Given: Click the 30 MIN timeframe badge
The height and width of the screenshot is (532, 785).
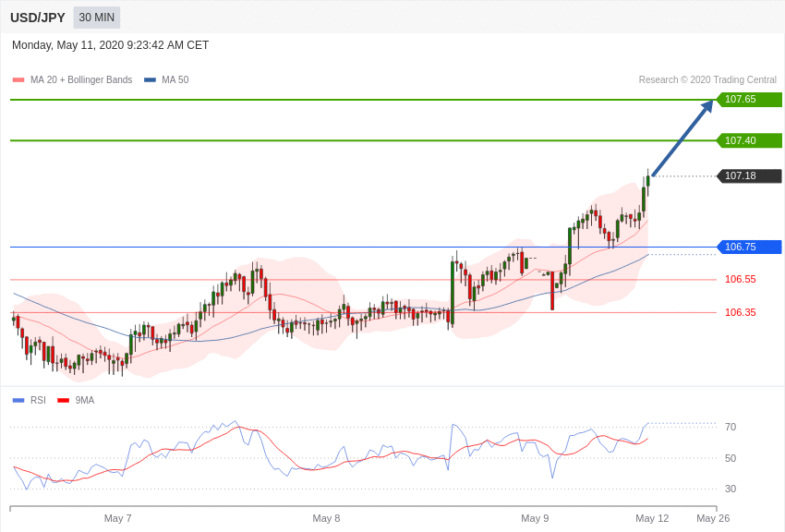Looking at the screenshot, I should coord(97,18).
